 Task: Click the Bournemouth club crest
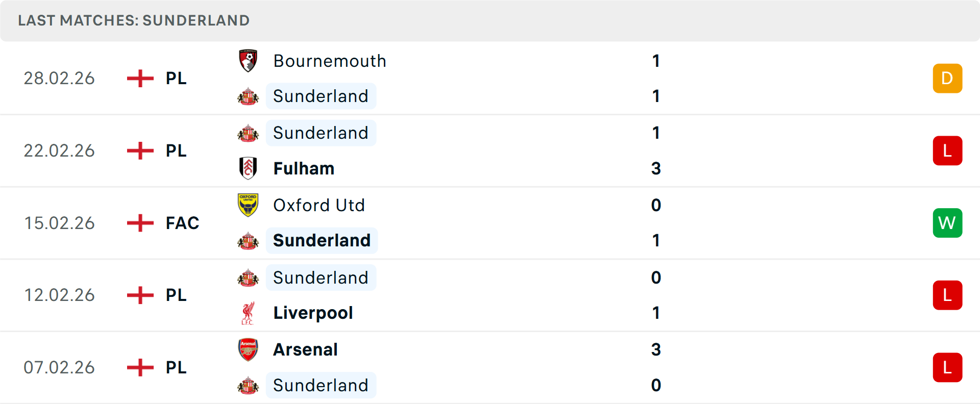[248, 60]
